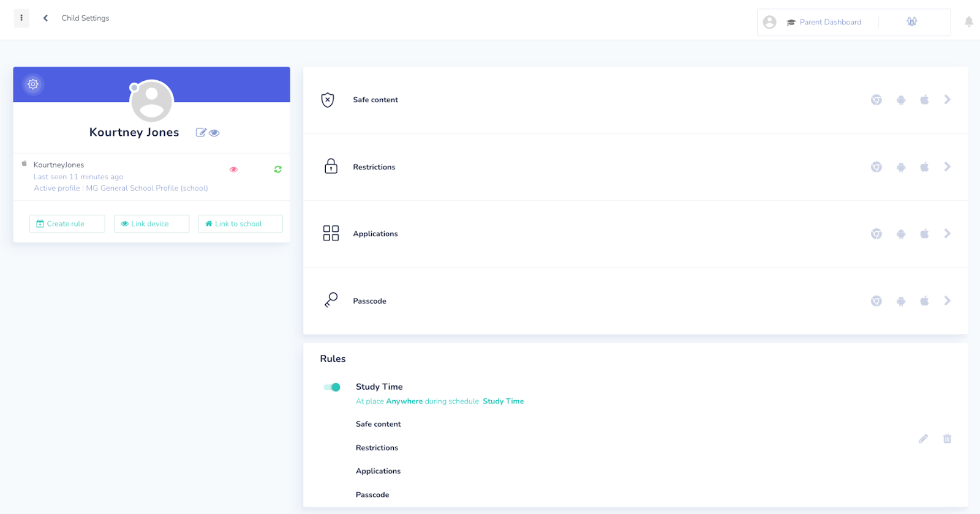980x514 pixels.
Task: Edit the Study Time rule
Action: 923,439
